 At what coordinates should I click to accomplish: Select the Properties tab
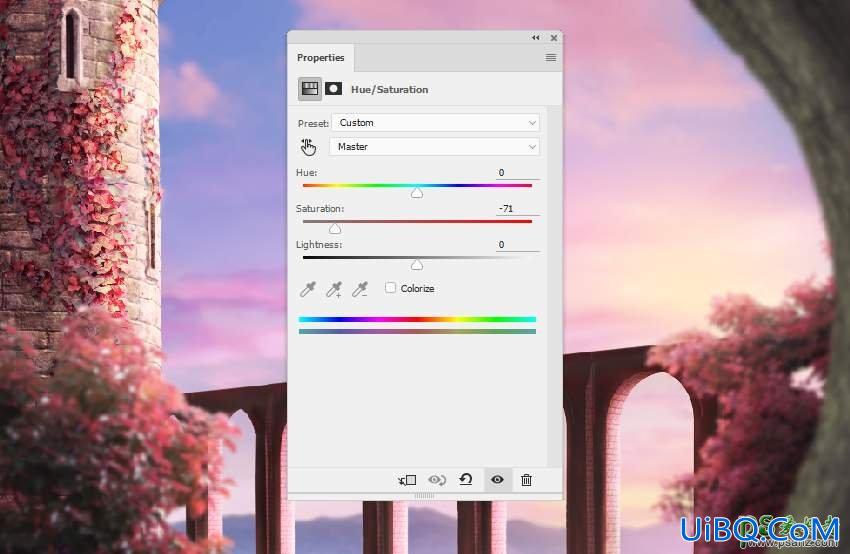pyautogui.click(x=320, y=57)
